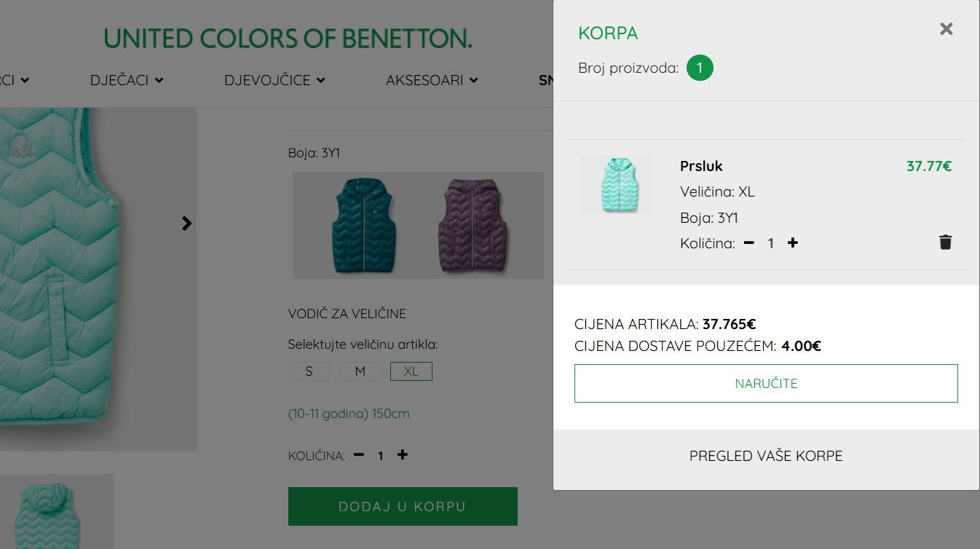Click the next-image arrow on the product photo

click(x=186, y=224)
